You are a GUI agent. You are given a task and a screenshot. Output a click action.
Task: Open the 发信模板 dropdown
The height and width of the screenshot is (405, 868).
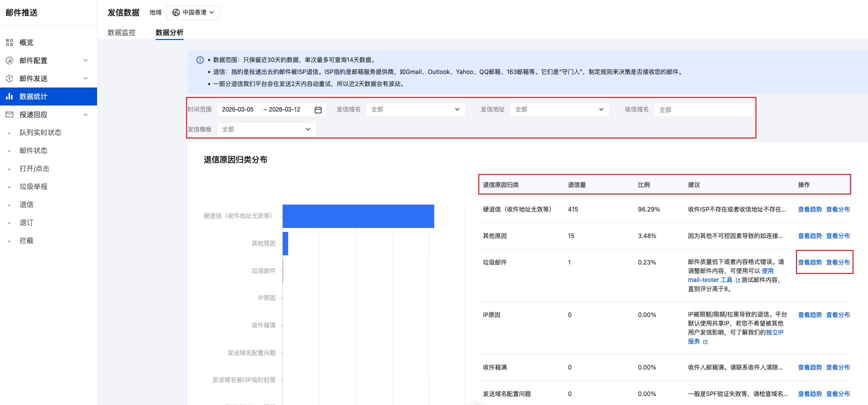point(266,129)
